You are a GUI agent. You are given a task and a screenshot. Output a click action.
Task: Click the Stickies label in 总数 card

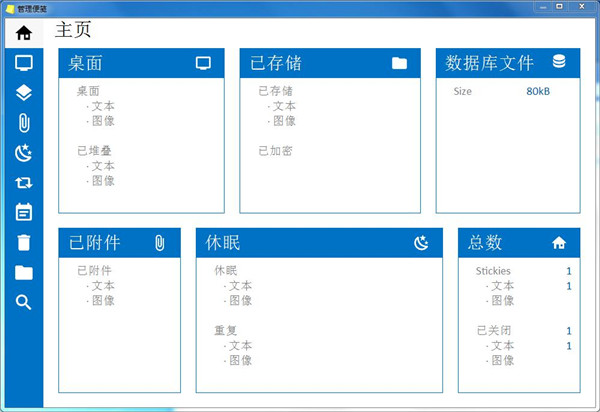coord(493,271)
